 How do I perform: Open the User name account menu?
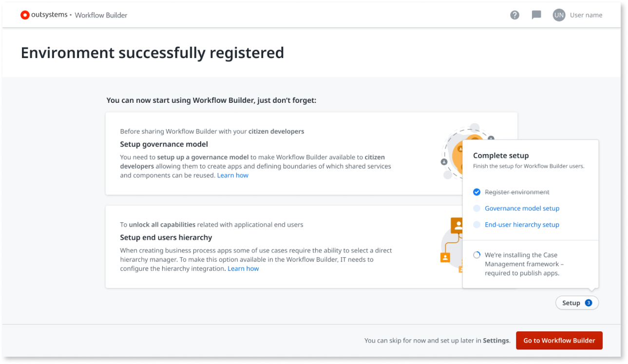point(586,15)
